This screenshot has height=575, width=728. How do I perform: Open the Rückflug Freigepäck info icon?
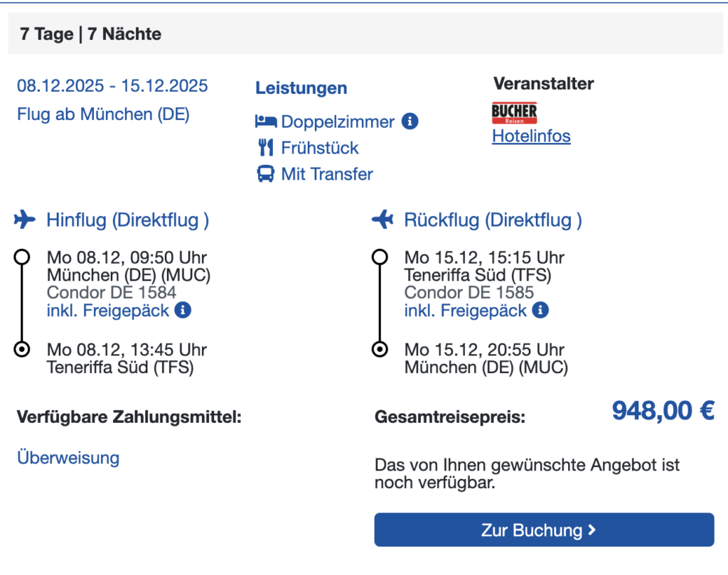(x=540, y=310)
